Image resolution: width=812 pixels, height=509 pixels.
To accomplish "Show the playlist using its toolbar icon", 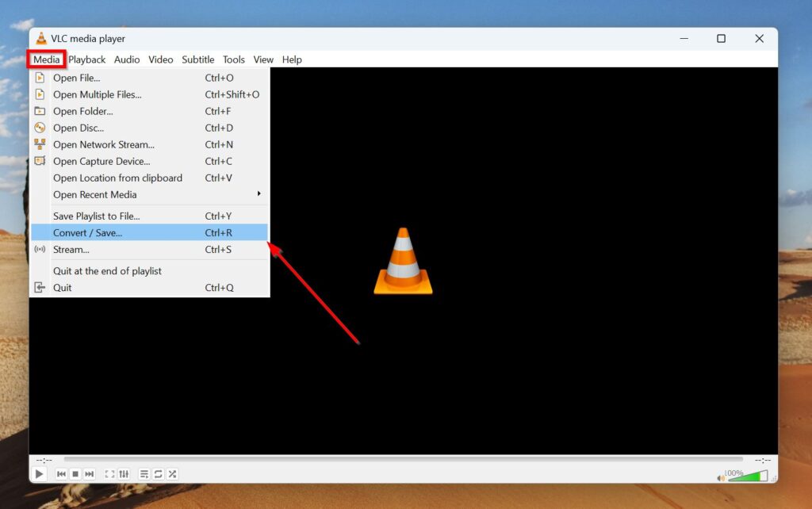I will [x=144, y=473].
